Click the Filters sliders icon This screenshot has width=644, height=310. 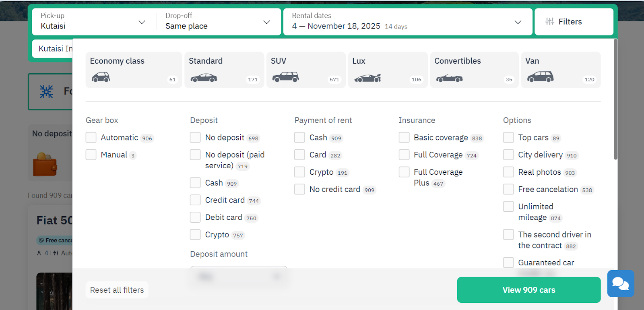click(550, 22)
